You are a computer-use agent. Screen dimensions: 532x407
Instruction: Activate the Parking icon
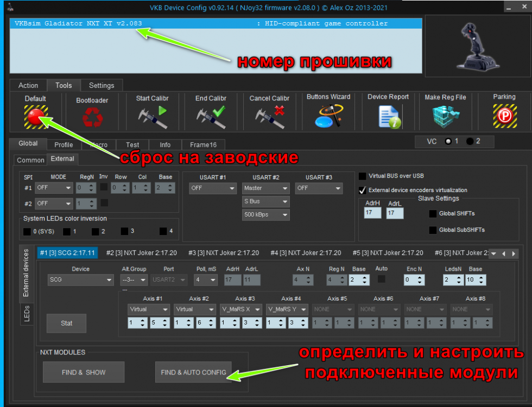coord(505,116)
